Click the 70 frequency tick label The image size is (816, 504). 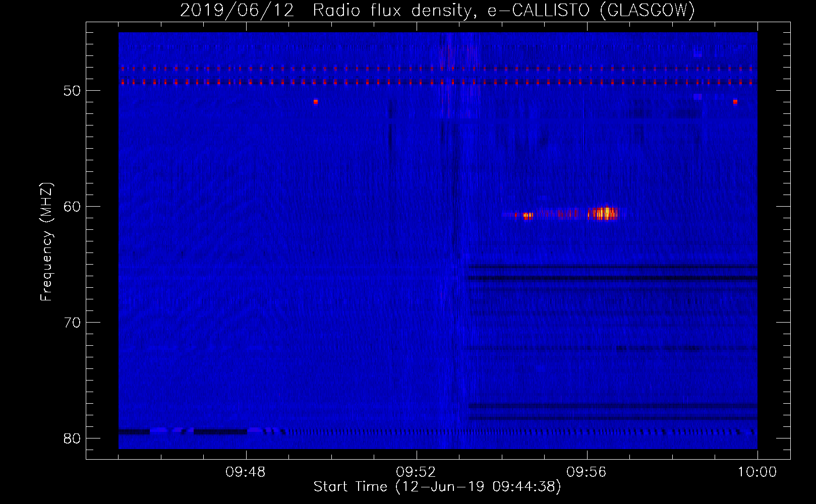(73, 323)
